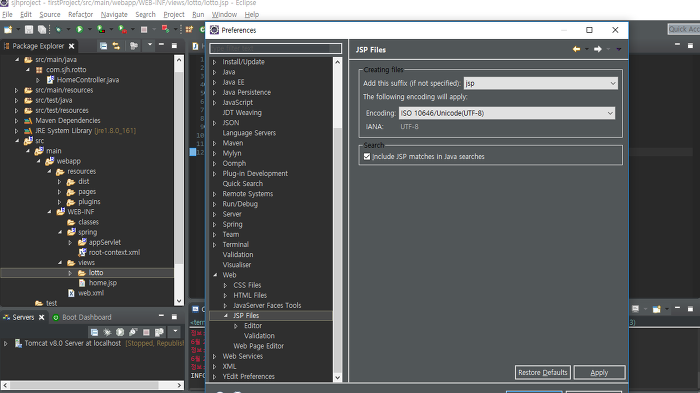This screenshot has width=700, height=393.
Task: Open the Source menu
Action: coord(50,14)
